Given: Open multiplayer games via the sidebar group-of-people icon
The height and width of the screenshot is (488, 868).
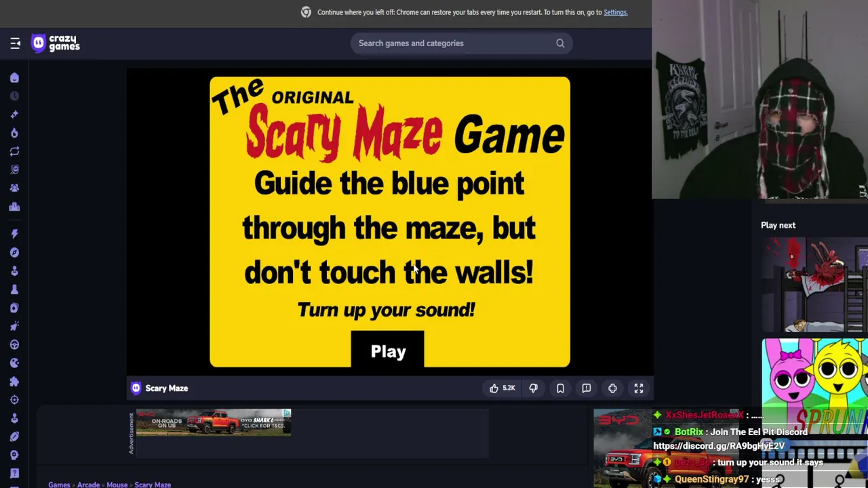Looking at the screenshot, I should pos(14,188).
